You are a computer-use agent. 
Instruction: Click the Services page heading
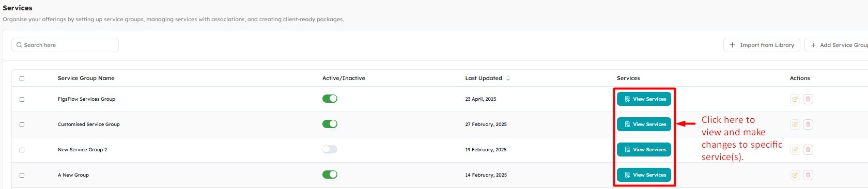pyautogui.click(x=18, y=8)
